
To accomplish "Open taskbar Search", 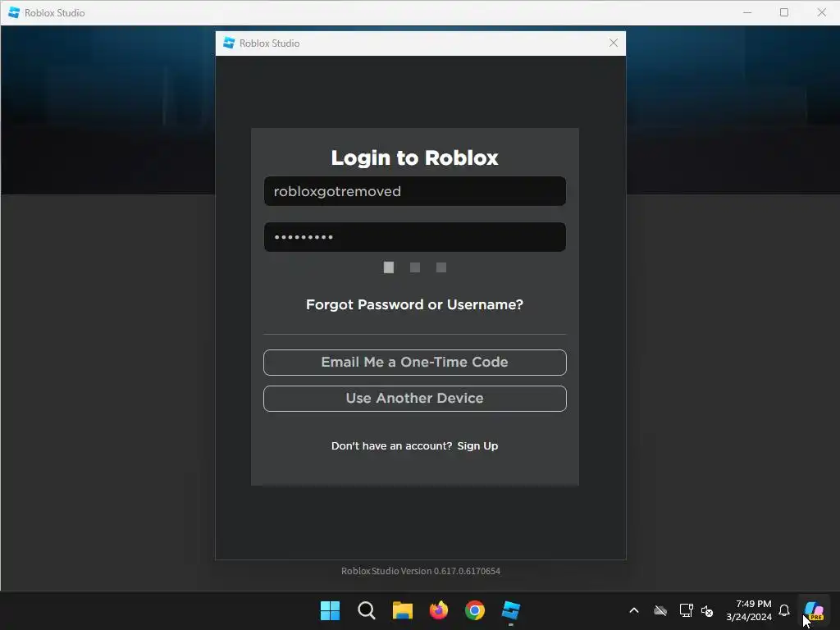I will click(x=367, y=610).
